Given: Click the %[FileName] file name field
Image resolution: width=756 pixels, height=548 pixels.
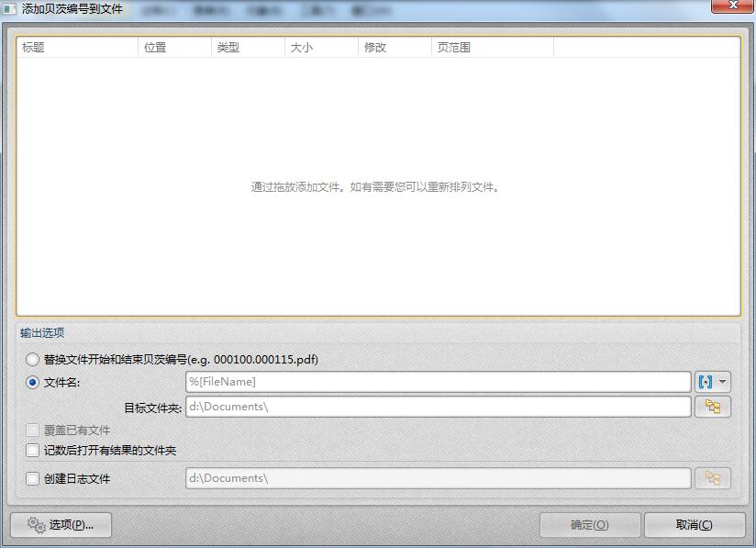Looking at the screenshot, I should click(438, 382).
